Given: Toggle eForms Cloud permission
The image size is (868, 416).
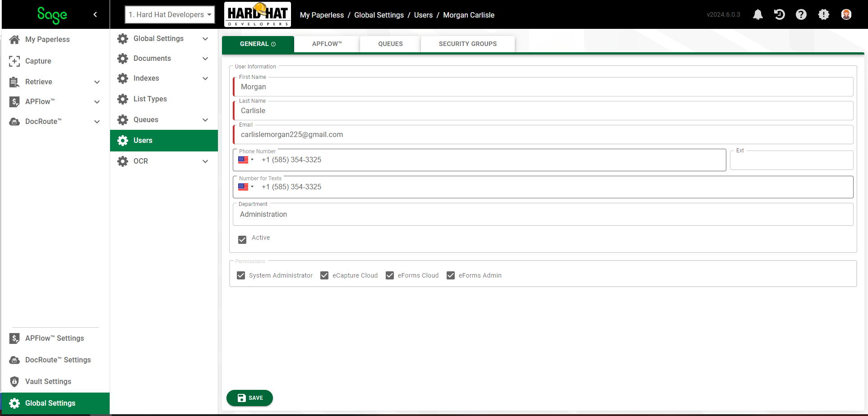Looking at the screenshot, I should click(x=390, y=275).
